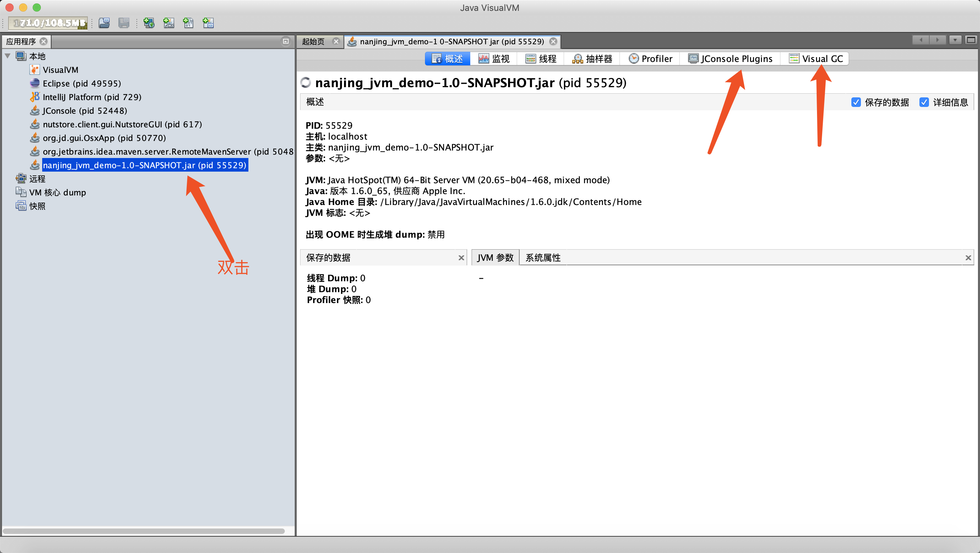Screen dimensions: 980x553
Task: Click the heap memory usage indicator
Action: click(x=48, y=23)
